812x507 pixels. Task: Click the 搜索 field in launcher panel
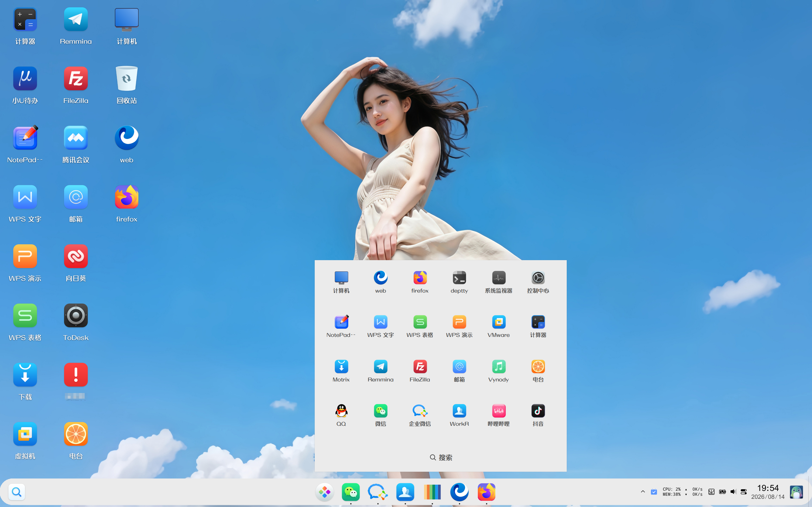pos(441,457)
